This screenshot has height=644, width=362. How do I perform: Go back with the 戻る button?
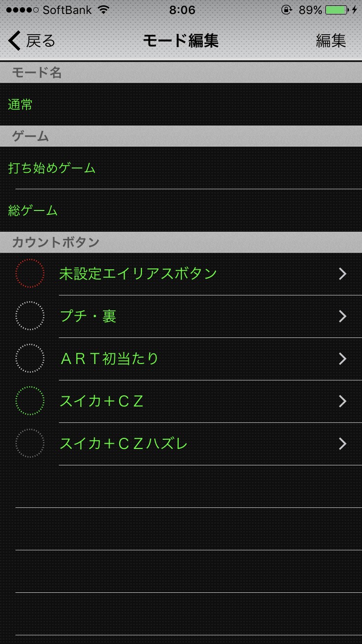(x=41, y=41)
